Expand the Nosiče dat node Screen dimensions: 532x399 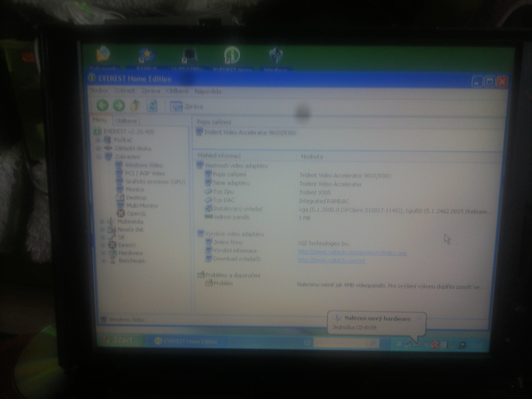pyautogui.click(x=102, y=229)
